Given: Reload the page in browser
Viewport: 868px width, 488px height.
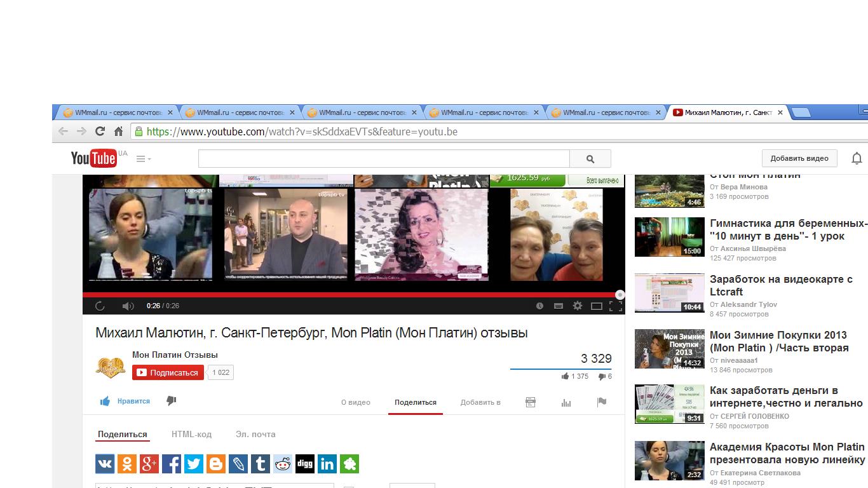Looking at the screenshot, I should point(100,132).
